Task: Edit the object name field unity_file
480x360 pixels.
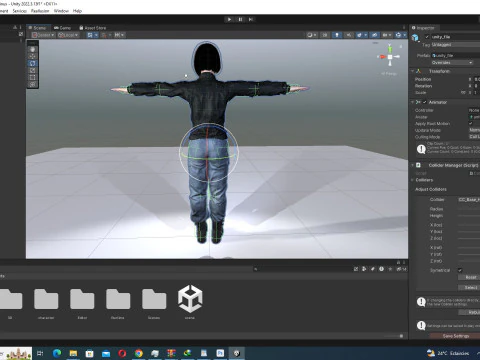Action: tap(455, 37)
